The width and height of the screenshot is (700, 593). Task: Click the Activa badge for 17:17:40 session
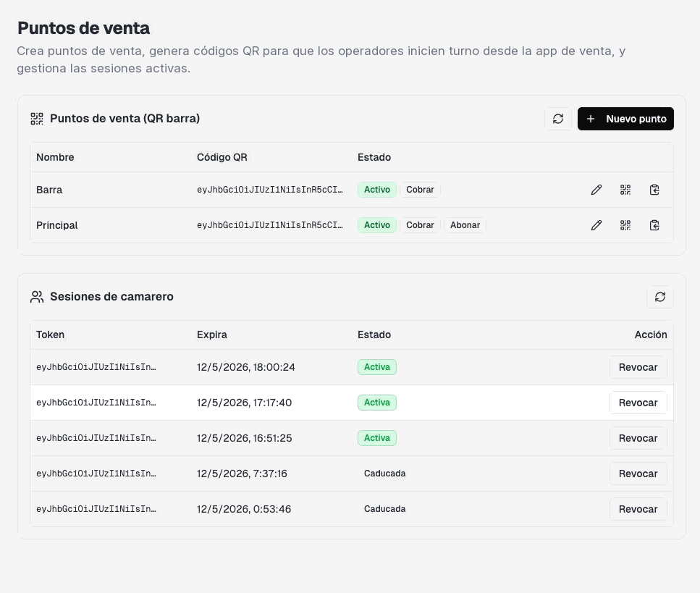377,403
